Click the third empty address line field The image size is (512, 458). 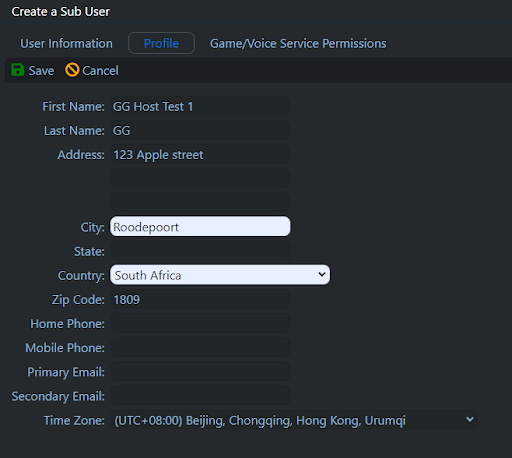coord(200,202)
